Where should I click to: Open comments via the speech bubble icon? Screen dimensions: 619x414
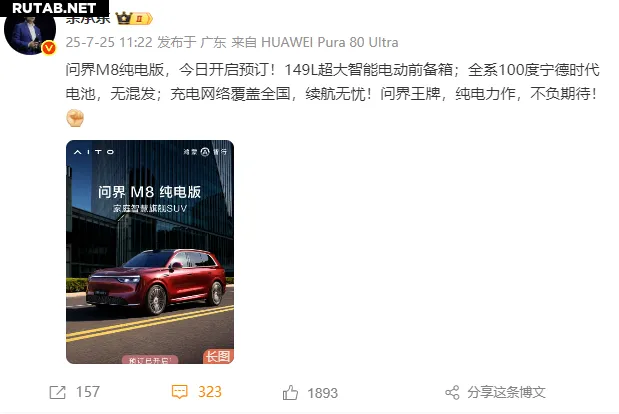pos(180,392)
